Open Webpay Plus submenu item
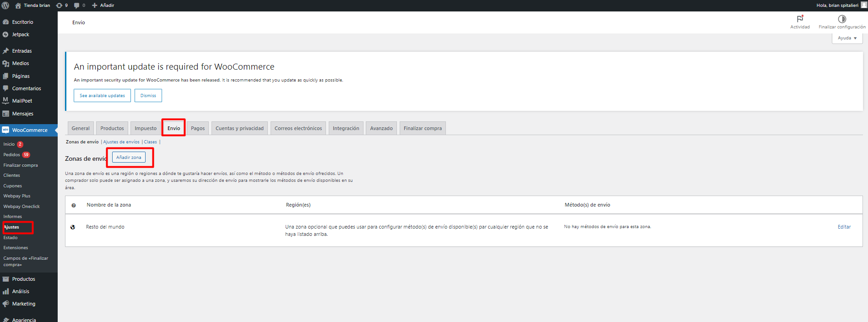 [x=17, y=196]
